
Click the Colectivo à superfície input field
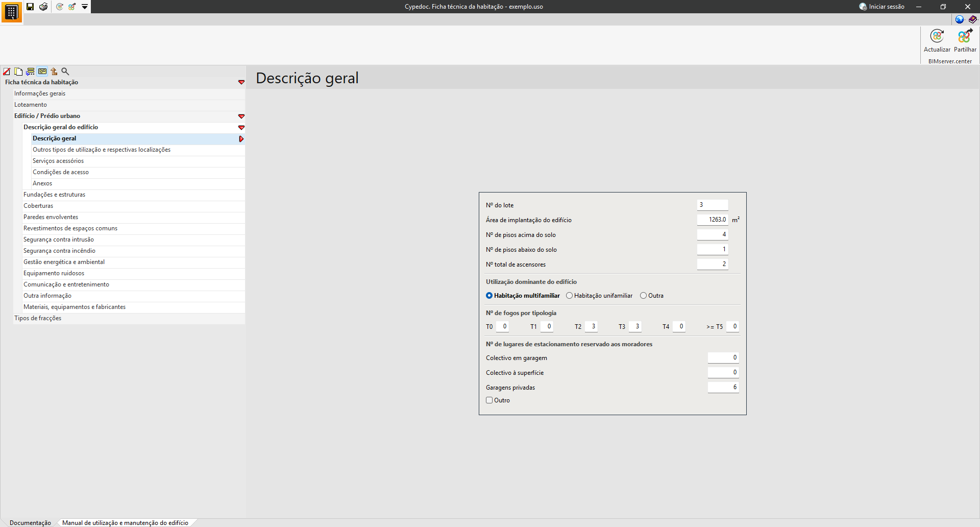click(723, 372)
